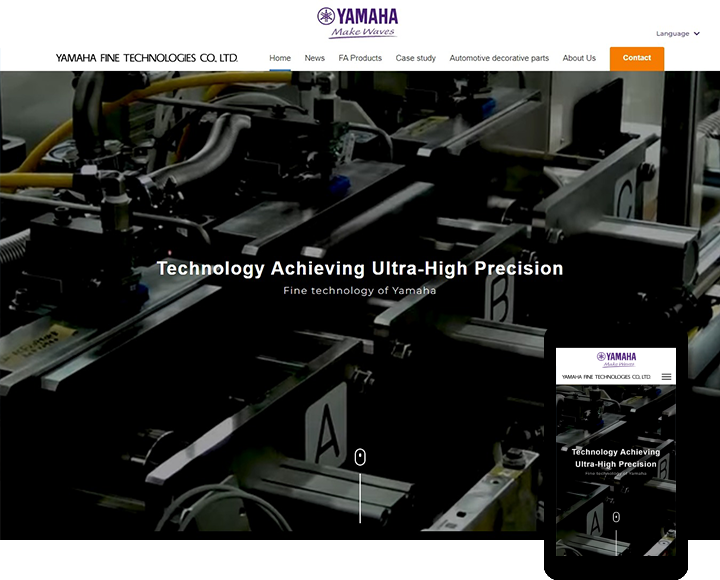
Task: Open the FA Products menu
Action: [x=360, y=58]
